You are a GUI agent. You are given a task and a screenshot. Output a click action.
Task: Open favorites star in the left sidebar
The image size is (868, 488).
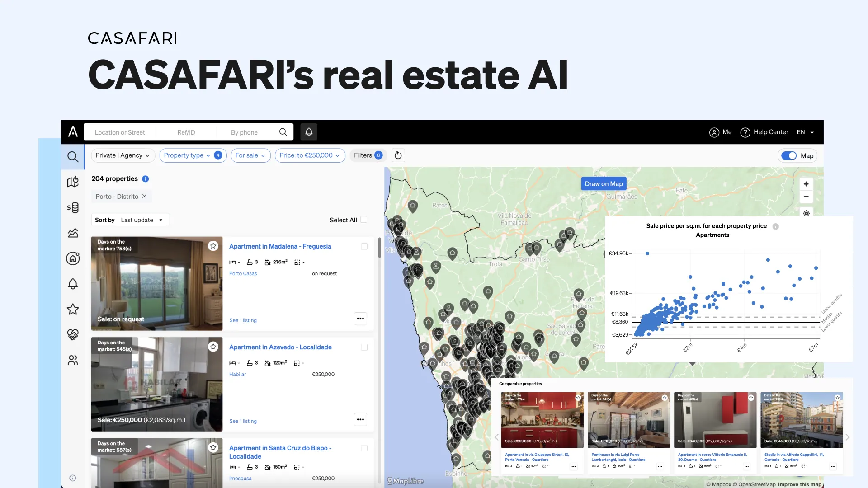73,309
